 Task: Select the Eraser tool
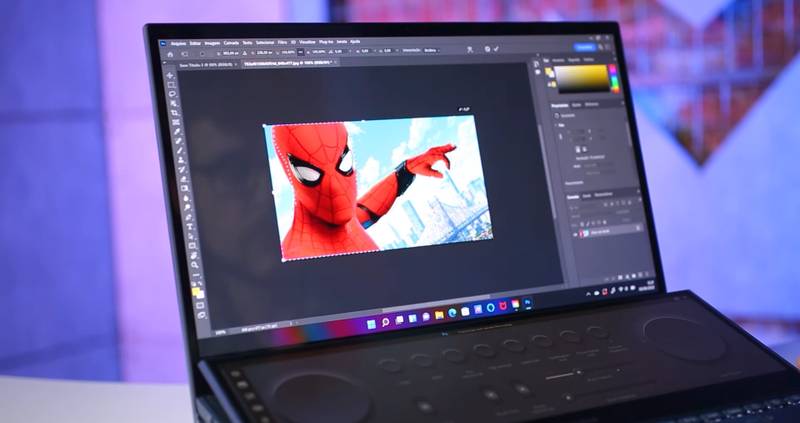[184, 178]
